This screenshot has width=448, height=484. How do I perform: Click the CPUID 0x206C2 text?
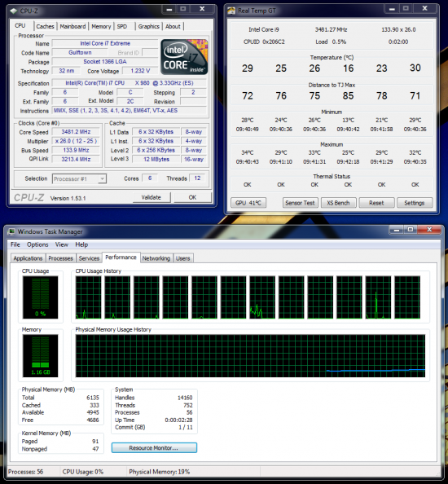[x=264, y=42]
